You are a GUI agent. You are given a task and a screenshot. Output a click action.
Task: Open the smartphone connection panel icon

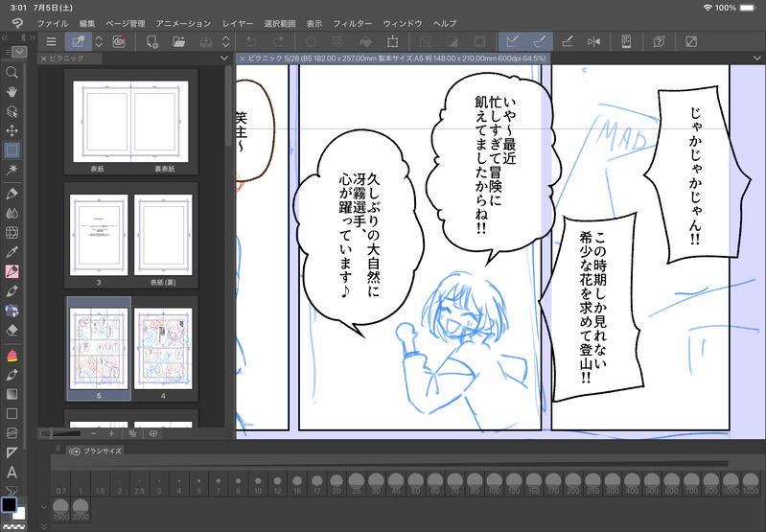(x=626, y=41)
